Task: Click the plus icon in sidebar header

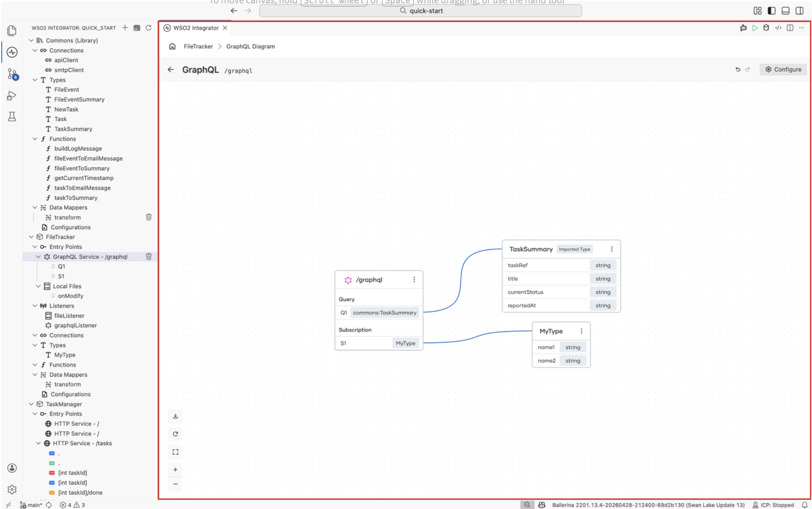Action: click(125, 28)
